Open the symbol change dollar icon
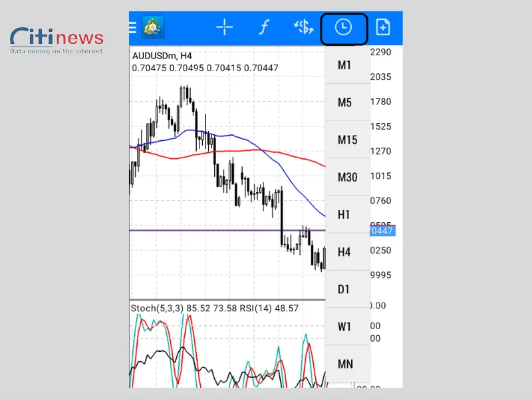Image resolution: width=532 pixels, height=399 pixels. 304,27
